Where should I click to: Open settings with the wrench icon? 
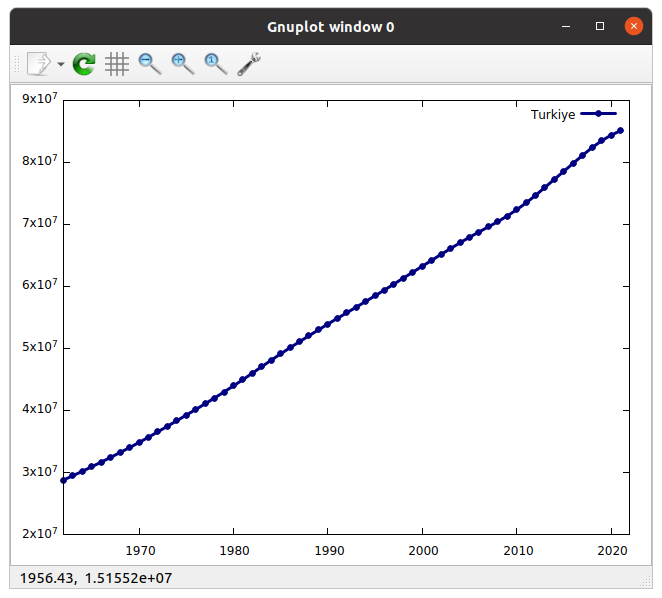pos(249,64)
